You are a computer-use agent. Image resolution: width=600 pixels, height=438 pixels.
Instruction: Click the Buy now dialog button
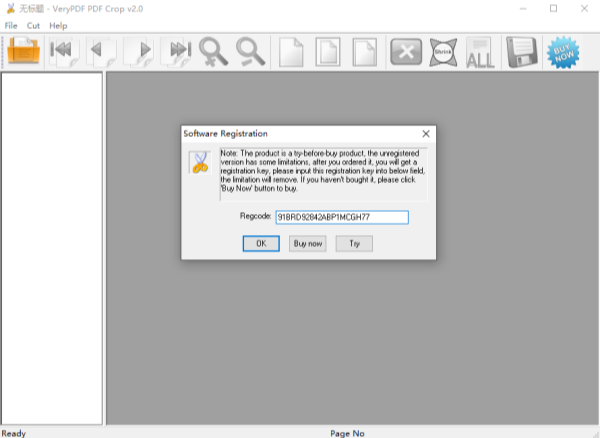coord(308,244)
